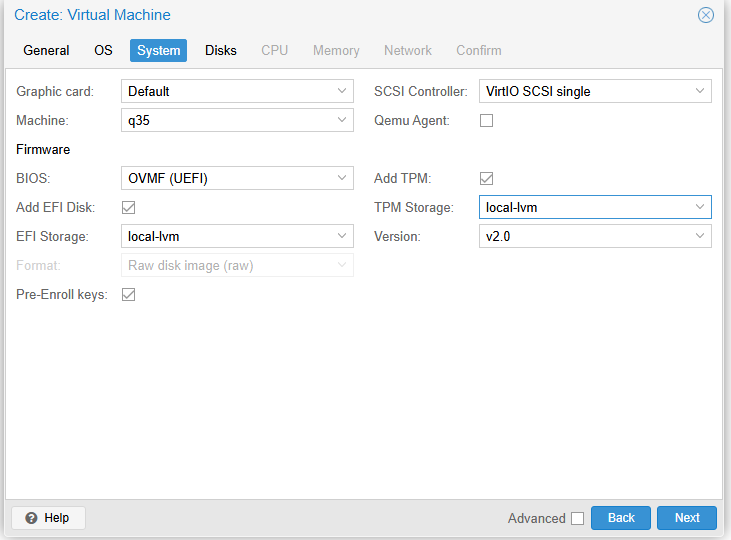Image resolution: width=731 pixels, height=540 pixels.
Task: Select the TPM Version dropdown
Action: pos(595,237)
